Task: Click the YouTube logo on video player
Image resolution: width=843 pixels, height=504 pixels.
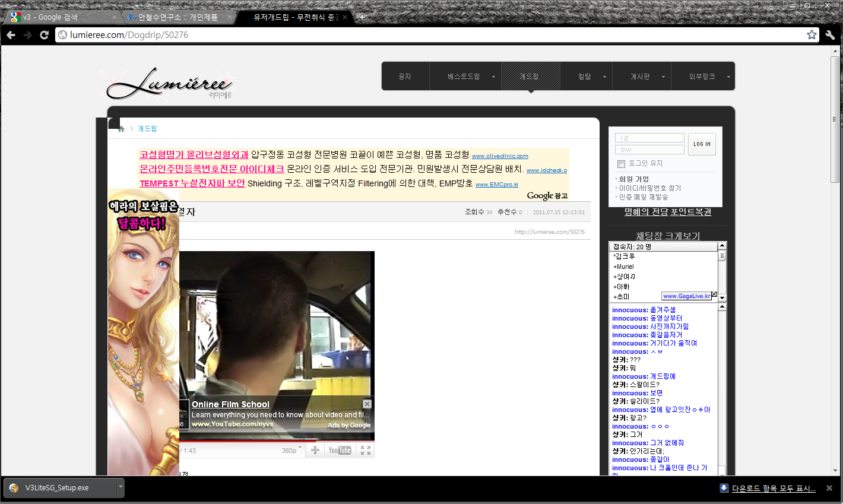Action: click(x=340, y=451)
